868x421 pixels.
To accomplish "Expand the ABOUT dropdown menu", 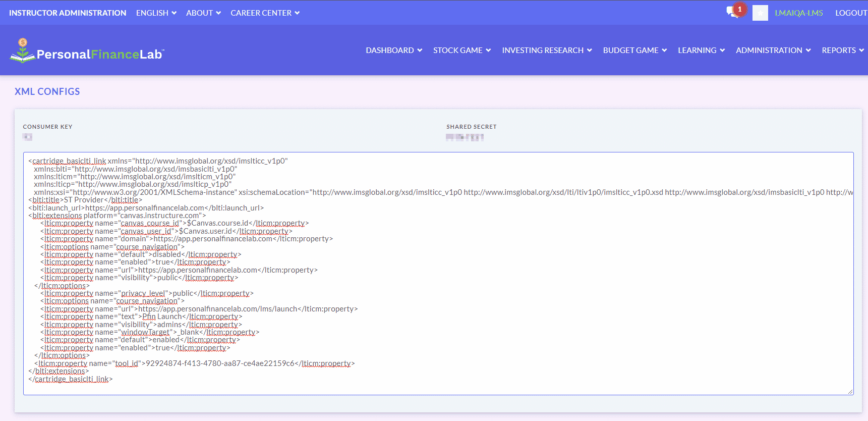I will click(x=204, y=13).
